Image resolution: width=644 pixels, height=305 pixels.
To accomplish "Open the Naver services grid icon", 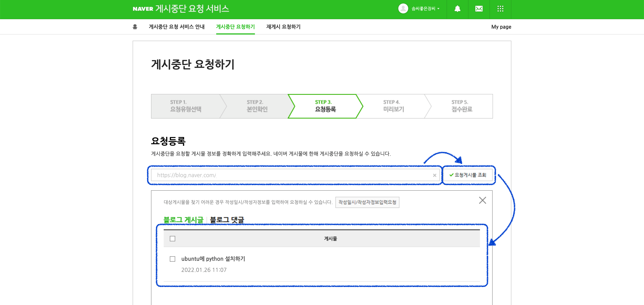I will coord(500,9).
